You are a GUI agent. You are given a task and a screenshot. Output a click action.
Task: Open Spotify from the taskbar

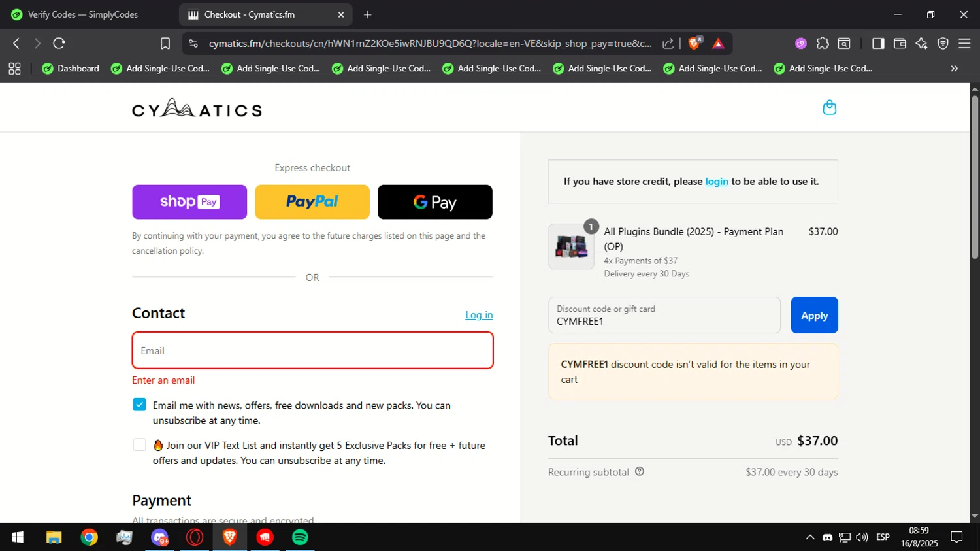[300, 537]
